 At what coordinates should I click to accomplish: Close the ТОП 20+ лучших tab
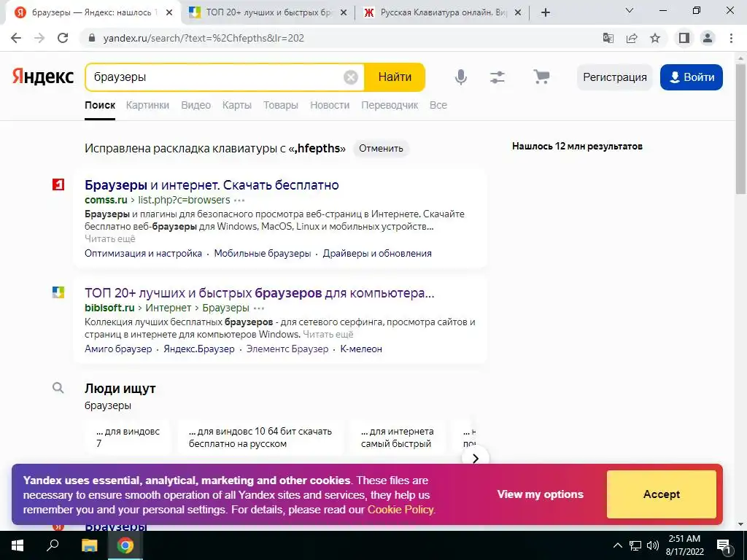(x=344, y=12)
